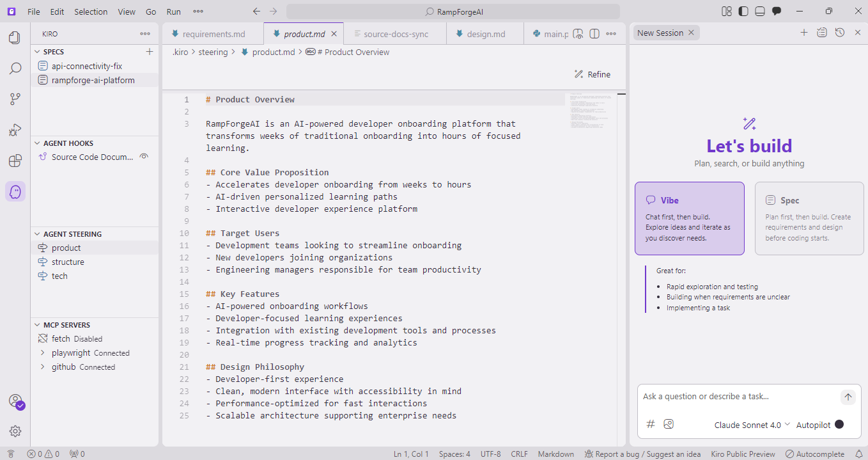Go forward using the navigation arrow

[274, 12]
